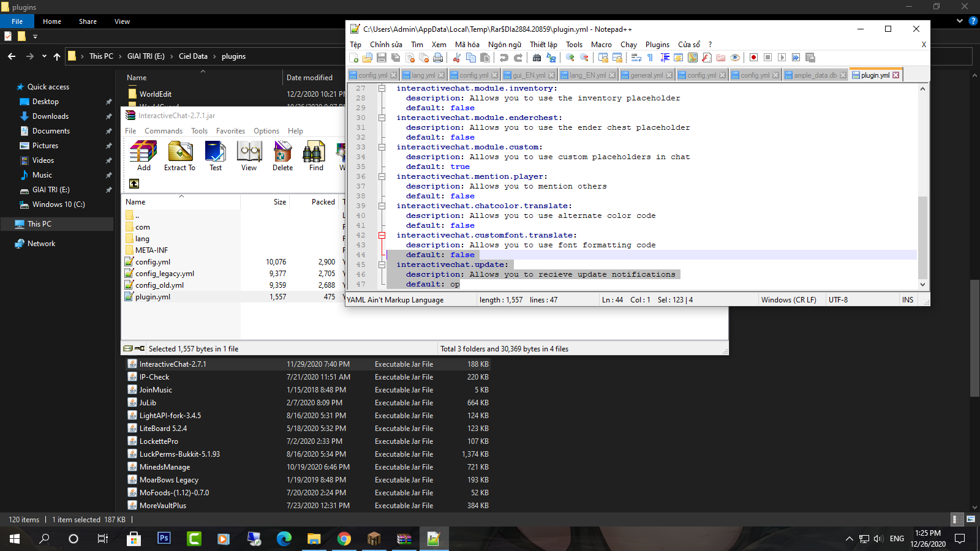Click the Save icon in Notepad++ toolbar
The width and height of the screenshot is (980, 551).
pos(382,58)
